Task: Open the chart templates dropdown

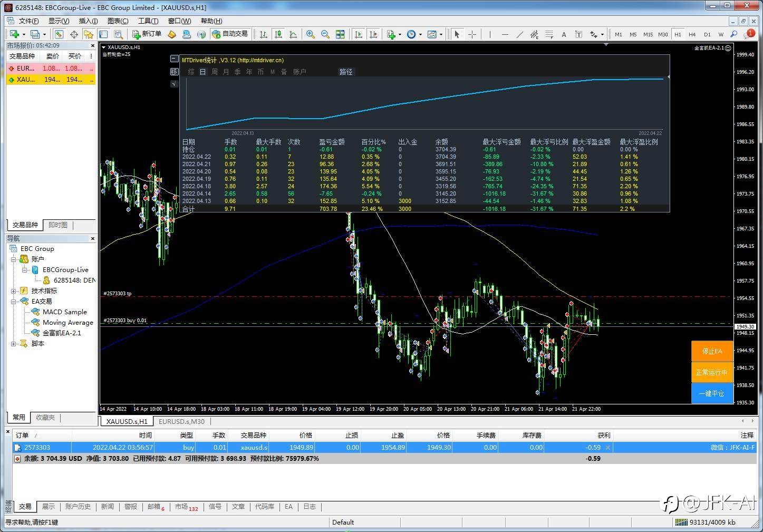Action: tap(434, 34)
